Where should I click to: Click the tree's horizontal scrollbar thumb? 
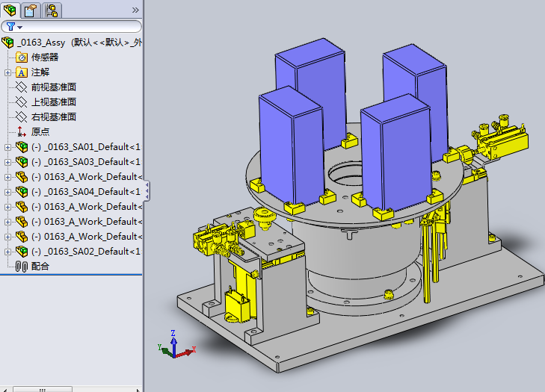tap(43, 390)
